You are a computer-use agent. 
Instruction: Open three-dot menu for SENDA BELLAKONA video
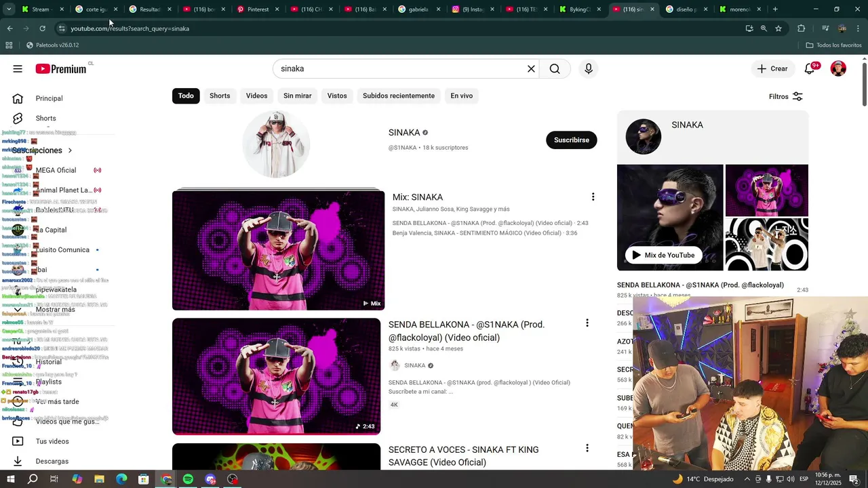coord(587,323)
